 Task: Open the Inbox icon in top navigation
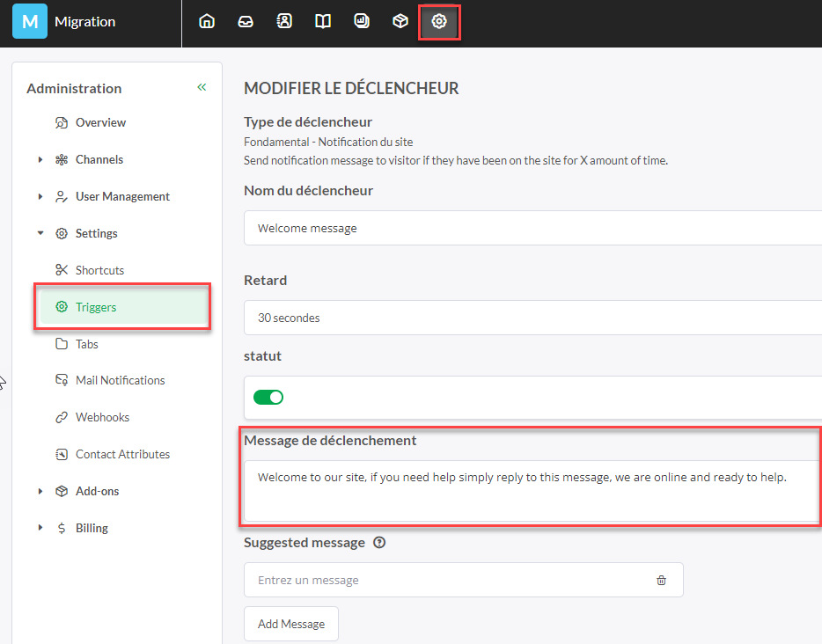pyautogui.click(x=246, y=21)
